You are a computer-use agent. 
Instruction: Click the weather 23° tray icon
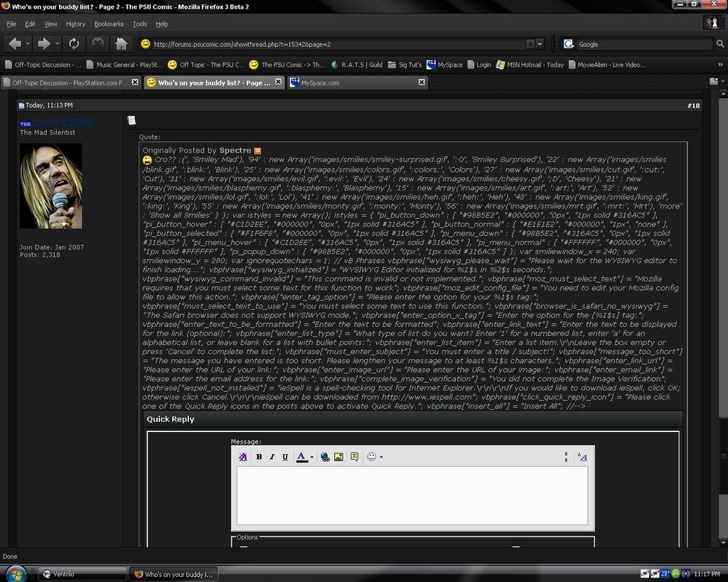tap(665, 574)
